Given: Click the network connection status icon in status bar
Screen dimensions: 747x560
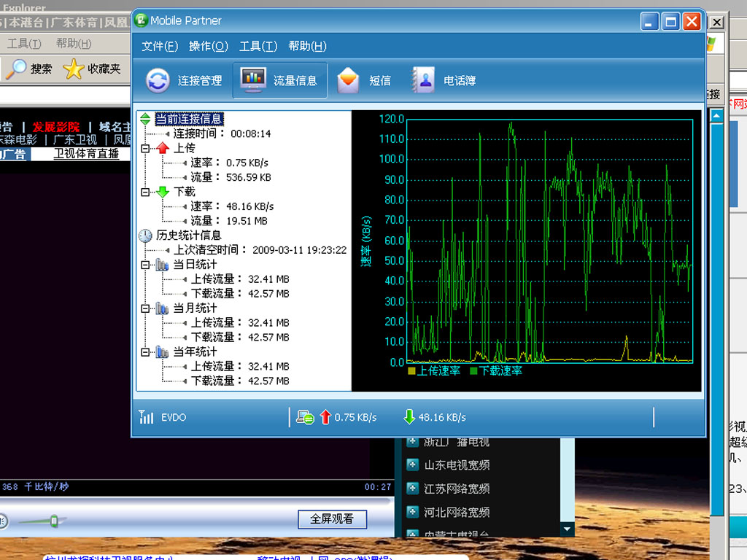Looking at the screenshot, I should [305, 417].
